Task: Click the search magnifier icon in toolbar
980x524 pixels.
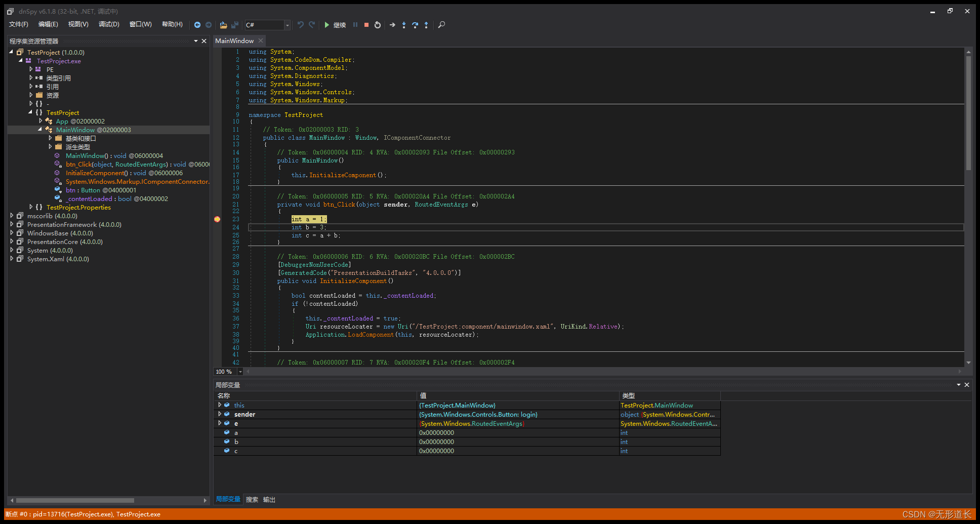Action: 441,25
